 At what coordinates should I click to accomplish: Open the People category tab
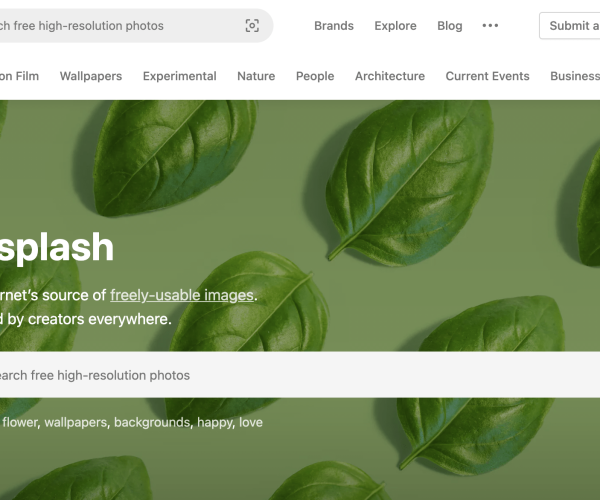pyautogui.click(x=315, y=76)
